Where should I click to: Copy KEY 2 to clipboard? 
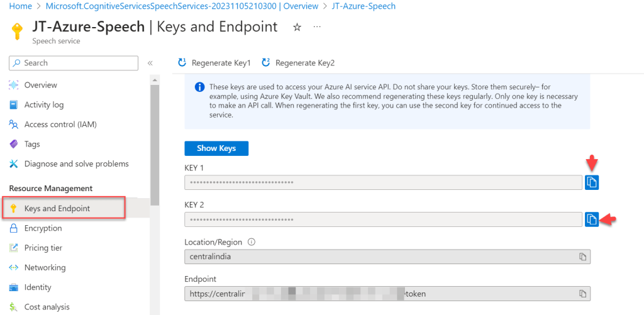coord(591,219)
